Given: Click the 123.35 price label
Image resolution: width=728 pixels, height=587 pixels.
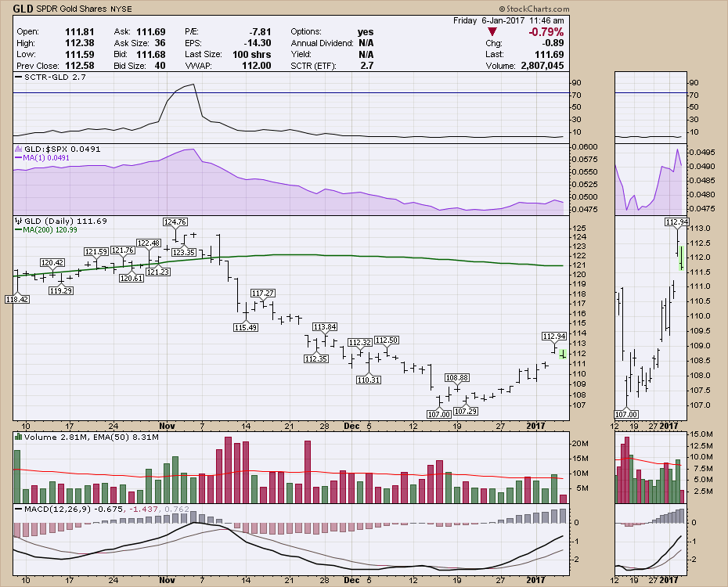Looking at the screenshot, I should (x=184, y=253).
